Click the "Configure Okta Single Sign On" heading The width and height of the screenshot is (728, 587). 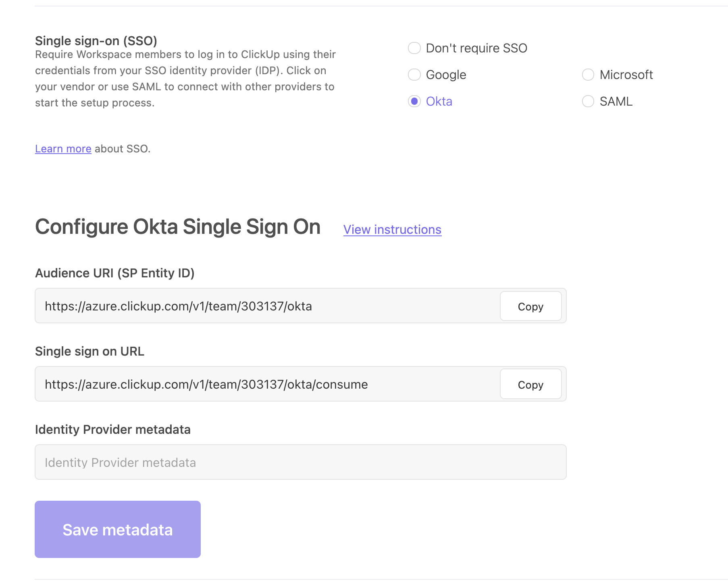point(178,227)
